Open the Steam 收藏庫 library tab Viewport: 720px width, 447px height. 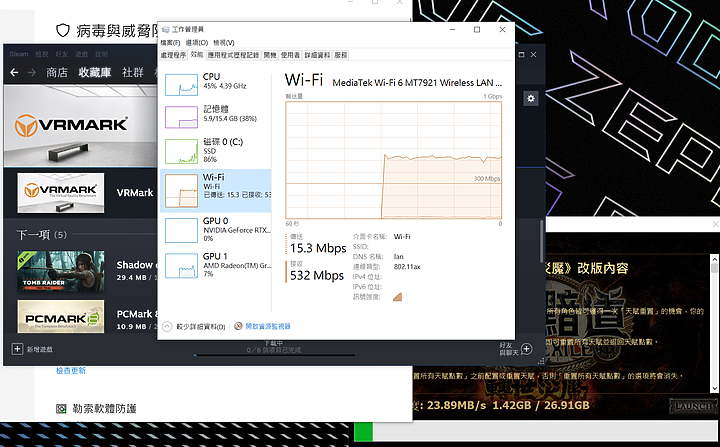[95, 73]
